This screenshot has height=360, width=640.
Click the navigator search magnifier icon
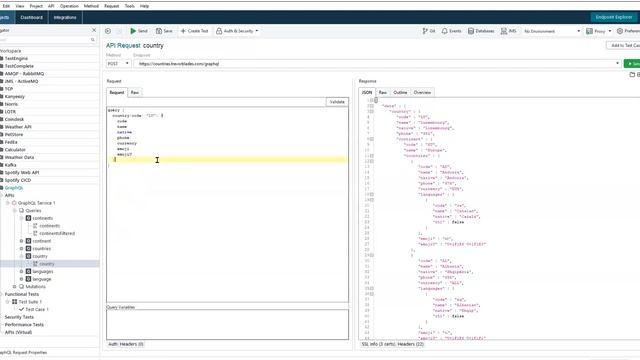pos(93,40)
